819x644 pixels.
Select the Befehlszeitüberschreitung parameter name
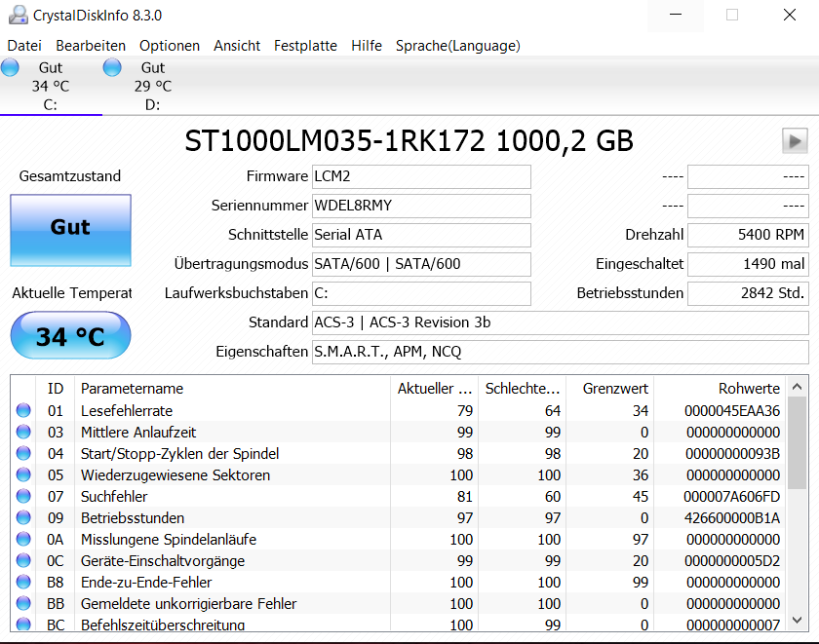coord(163,625)
